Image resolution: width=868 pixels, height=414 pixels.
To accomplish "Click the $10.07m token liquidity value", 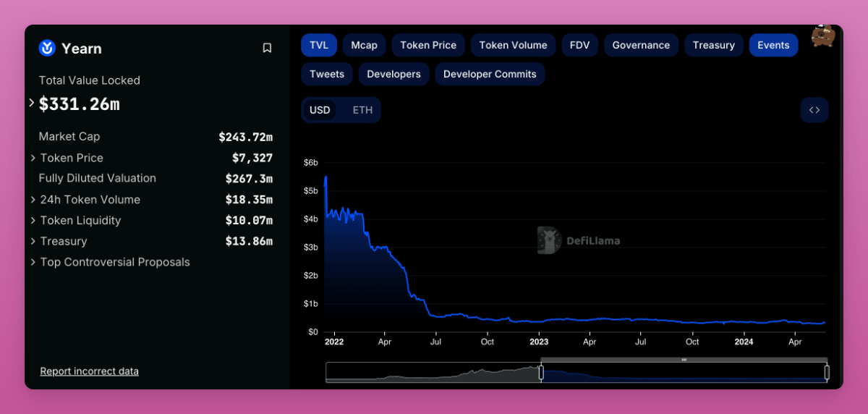I will [x=249, y=221].
